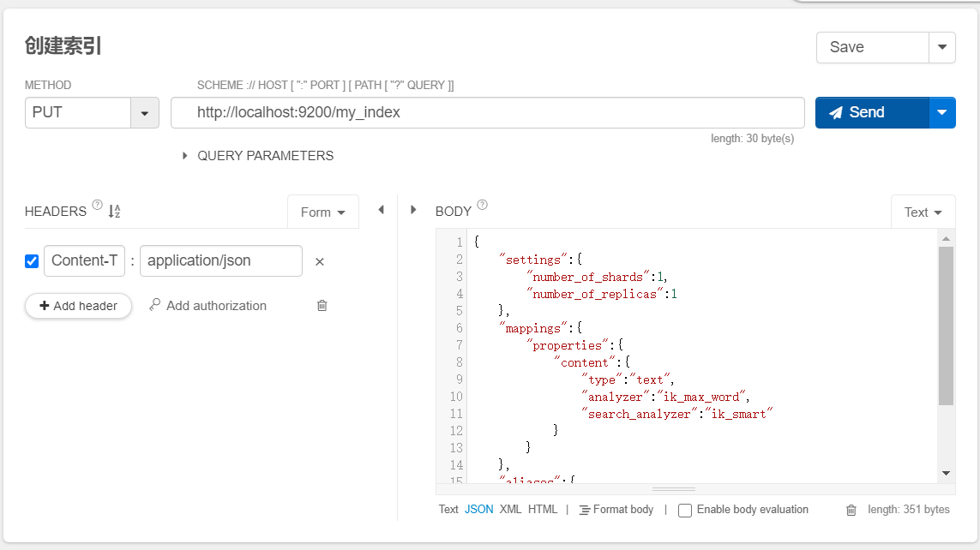Click the help icon next to HEADERS
This screenshot has width=980, height=550.
[97, 206]
